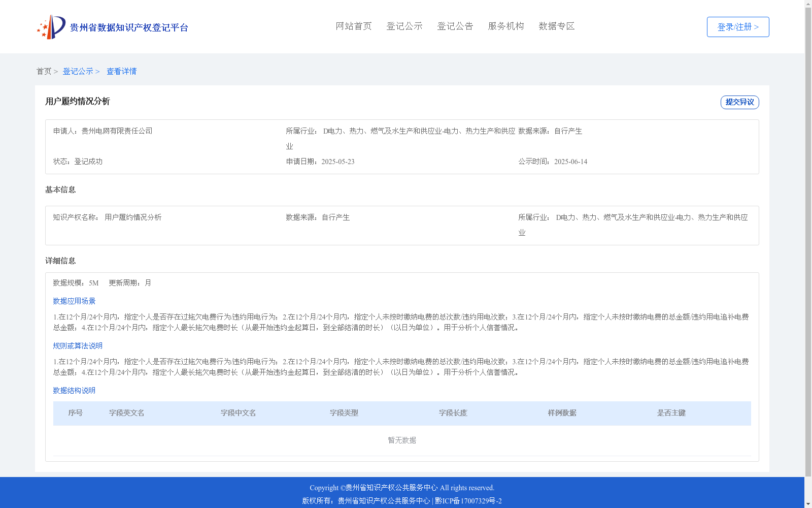Click the application date 2025-05-23

[338, 162]
